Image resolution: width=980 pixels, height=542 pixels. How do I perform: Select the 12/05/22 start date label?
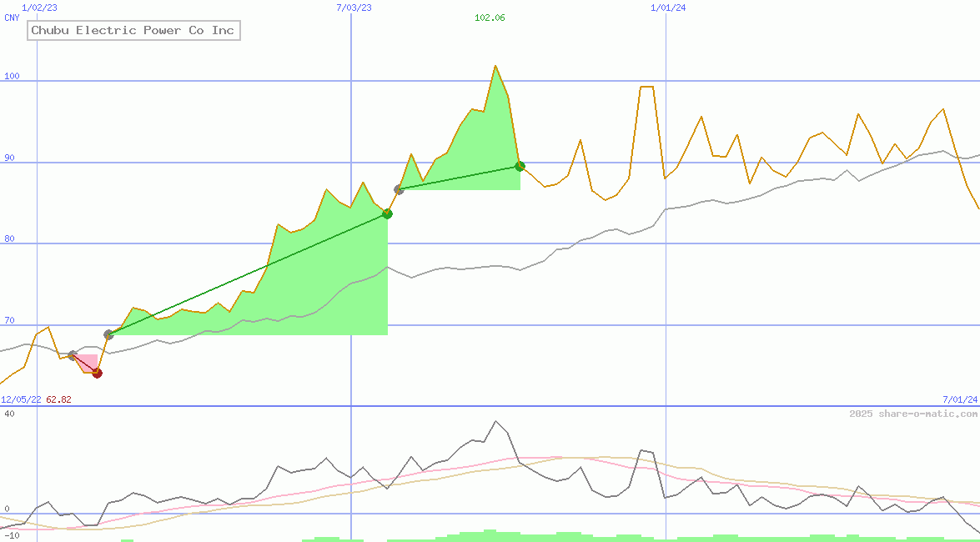(21, 399)
